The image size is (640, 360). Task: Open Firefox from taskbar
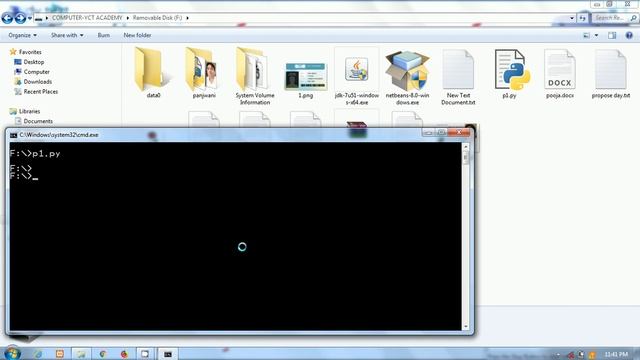[x=124, y=354]
